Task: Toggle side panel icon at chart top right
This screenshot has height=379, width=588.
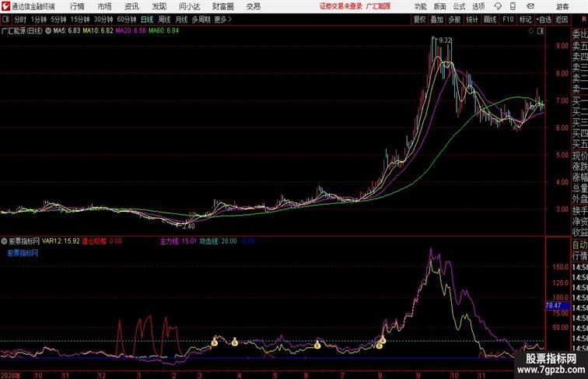Action: point(541,31)
